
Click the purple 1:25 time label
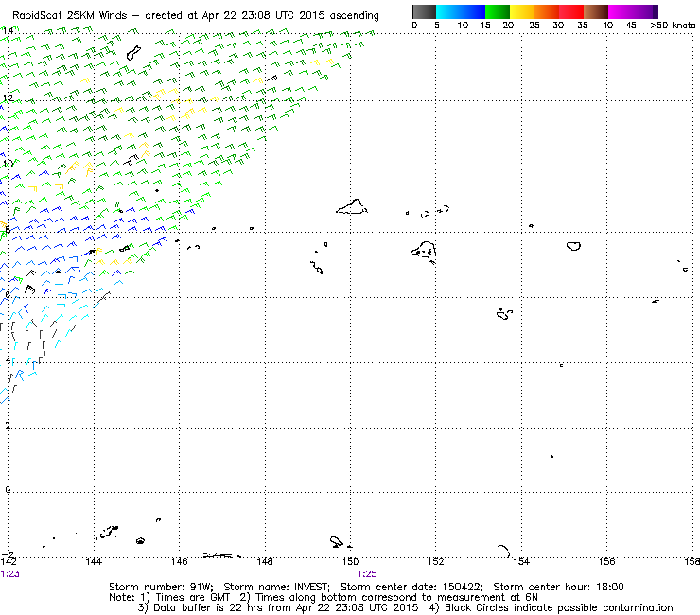coord(367,574)
